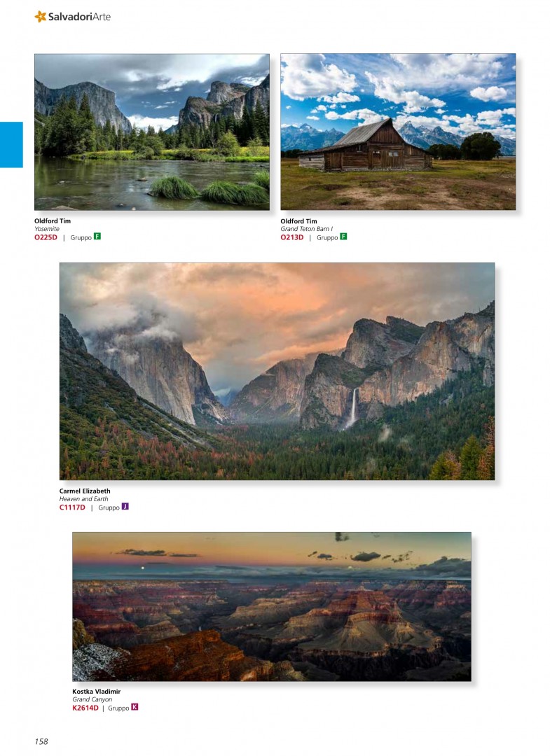The image size is (550, 756).
Task: Select the Grand Canyon panorama image
Action: (x=272, y=606)
